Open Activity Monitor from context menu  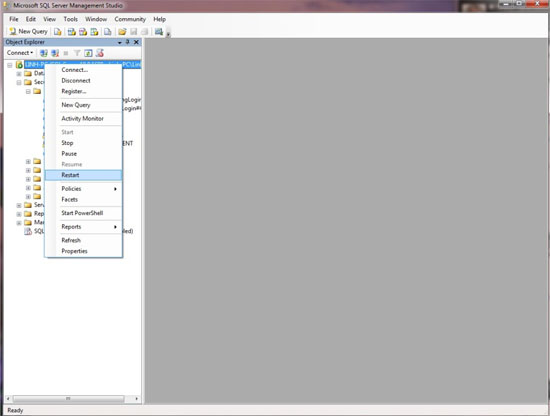[x=83, y=119]
